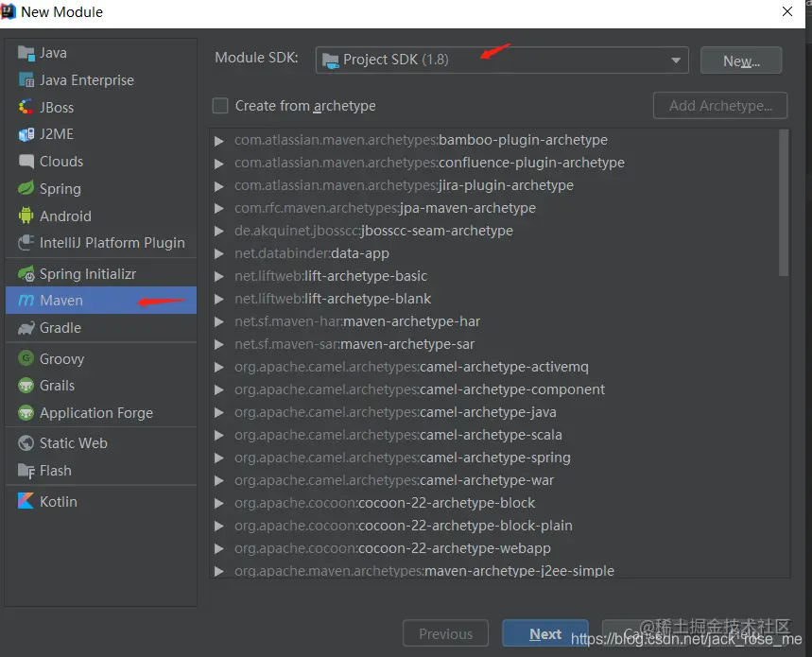
Task: Expand the jira-plugin-archetype node
Action: (219, 186)
